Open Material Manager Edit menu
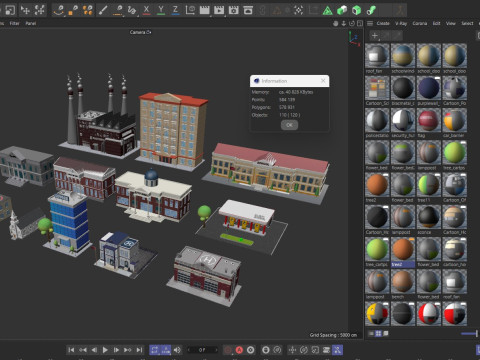The height and width of the screenshot is (360, 480). point(436,23)
